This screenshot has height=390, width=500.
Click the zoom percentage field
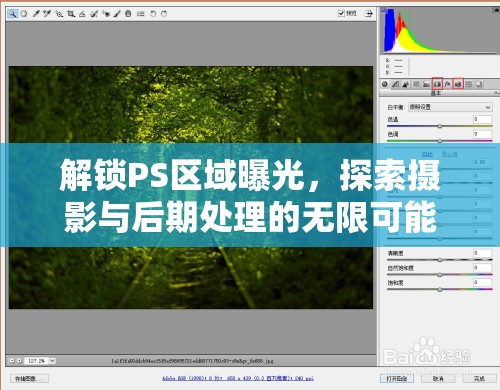(36, 361)
